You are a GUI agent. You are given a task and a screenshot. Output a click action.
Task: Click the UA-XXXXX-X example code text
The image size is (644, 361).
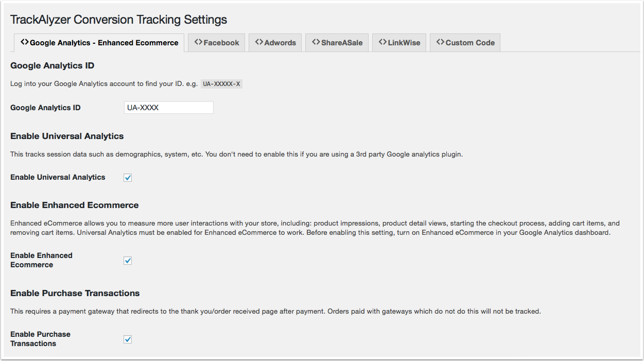point(221,84)
